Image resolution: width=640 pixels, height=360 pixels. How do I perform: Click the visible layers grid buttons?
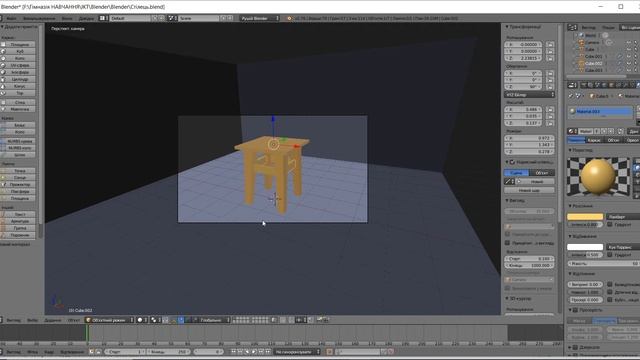[250, 320]
